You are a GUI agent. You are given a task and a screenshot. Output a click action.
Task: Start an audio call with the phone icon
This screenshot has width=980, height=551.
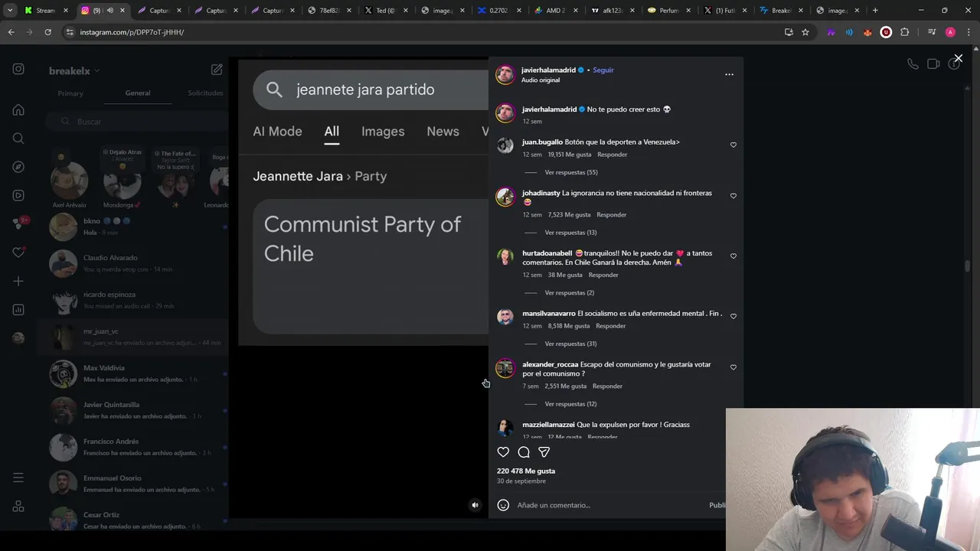pyautogui.click(x=913, y=64)
